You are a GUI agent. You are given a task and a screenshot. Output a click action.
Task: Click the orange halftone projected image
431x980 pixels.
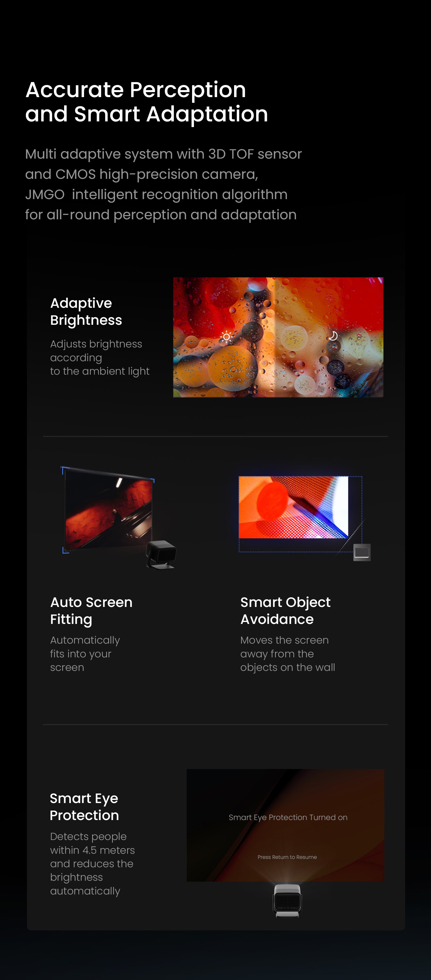(x=293, y=507)
